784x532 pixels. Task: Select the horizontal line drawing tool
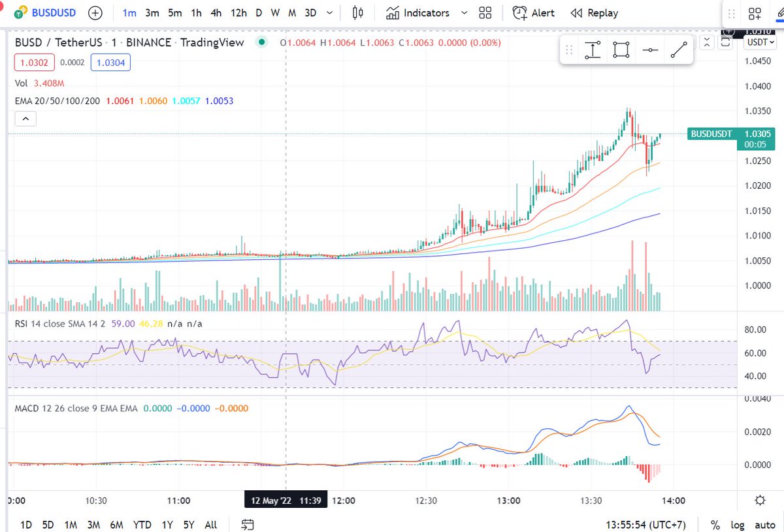point(650,50)
